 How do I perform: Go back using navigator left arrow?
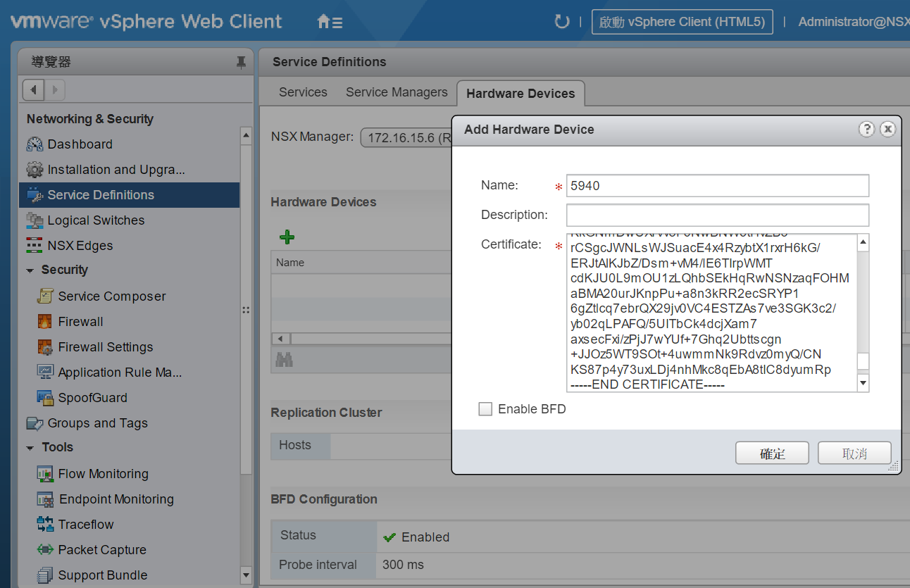[34, 89]
